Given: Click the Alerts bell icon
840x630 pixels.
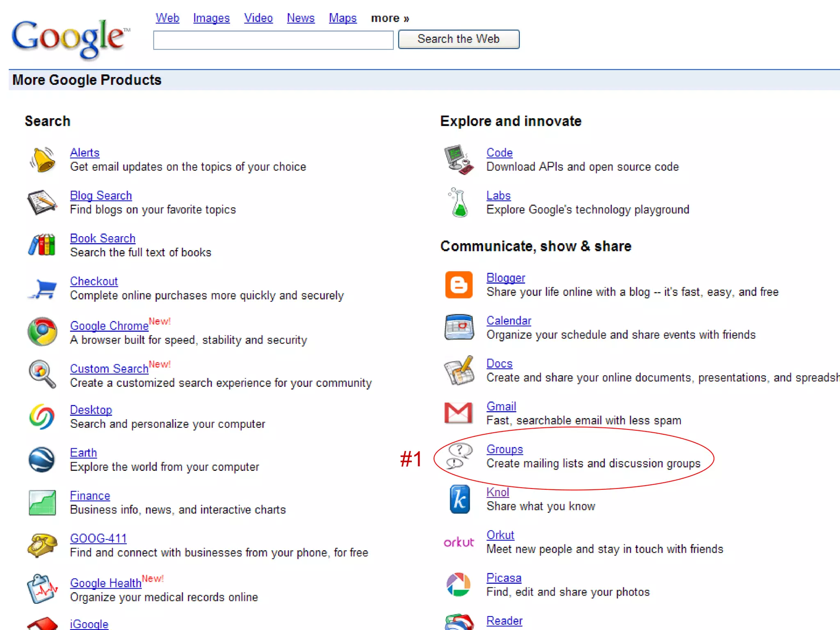Looking at the screenshot, I should [x=43, y=160].
